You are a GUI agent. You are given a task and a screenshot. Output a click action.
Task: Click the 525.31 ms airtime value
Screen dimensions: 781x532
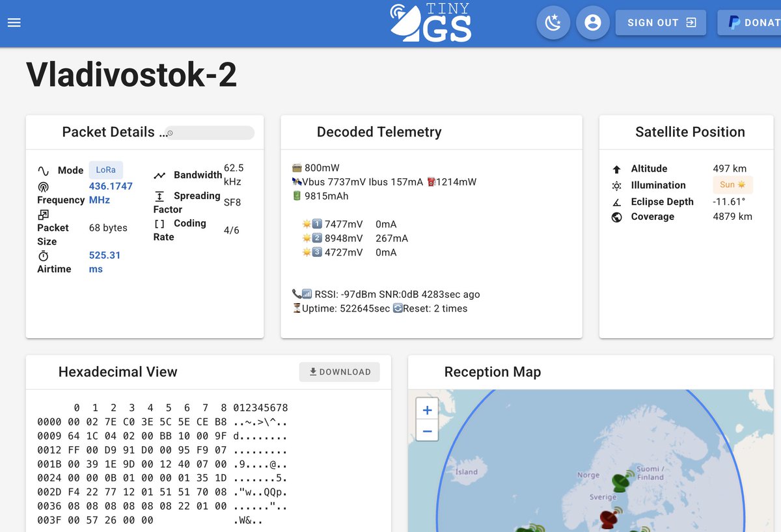(x=105, y=262)
